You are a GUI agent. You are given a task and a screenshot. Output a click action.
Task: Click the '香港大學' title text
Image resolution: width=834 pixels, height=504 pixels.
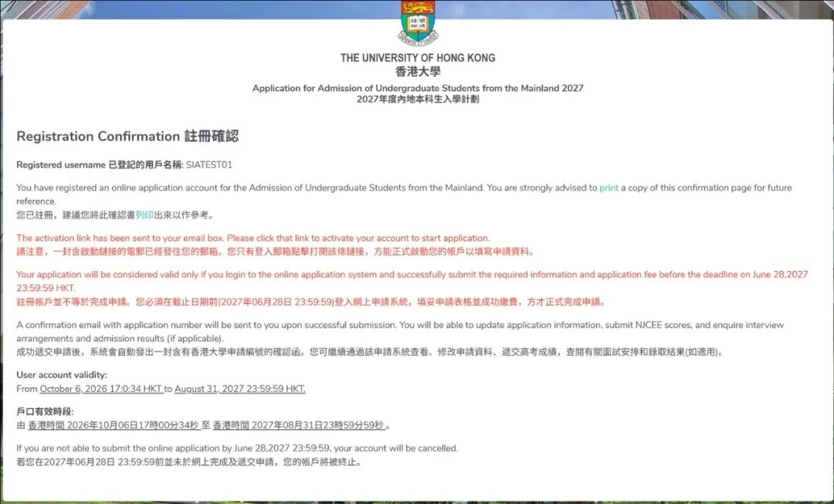click(x=418, y=72)
